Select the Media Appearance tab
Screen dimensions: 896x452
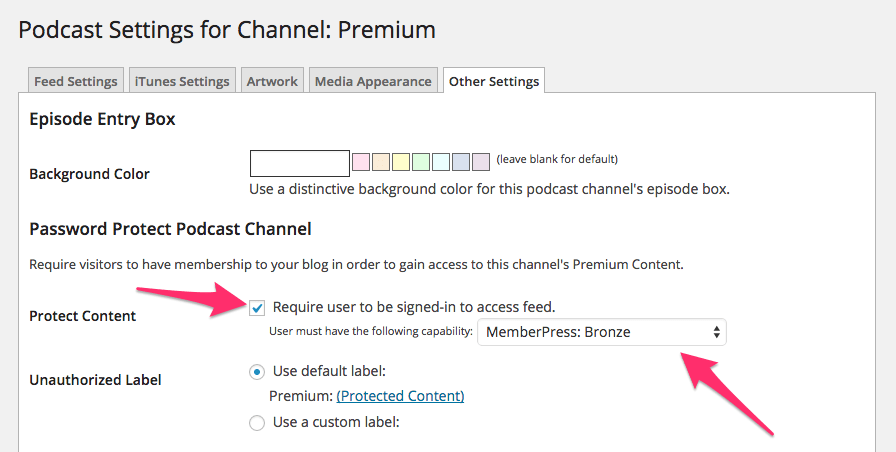(373, 81)
